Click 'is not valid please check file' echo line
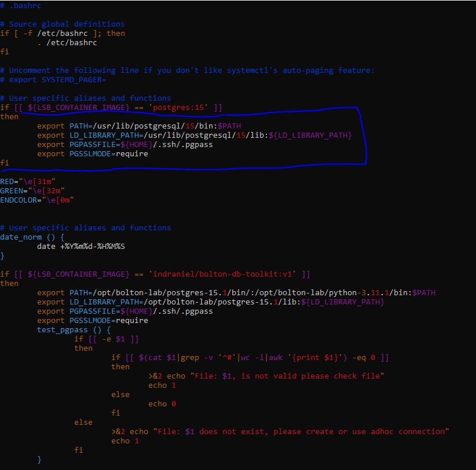The width and height of the screenshot is (476, 470). [x=266, y=376]
